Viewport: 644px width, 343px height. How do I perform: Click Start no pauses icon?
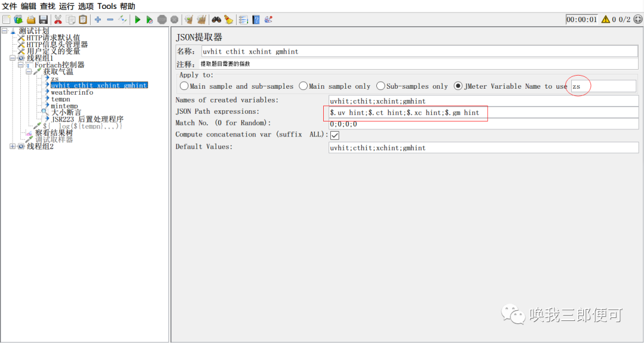point(150,19)
